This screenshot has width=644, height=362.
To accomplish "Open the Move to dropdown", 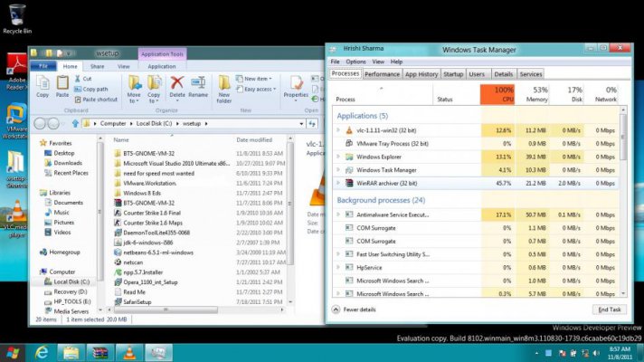I will (x=134, y=89).
